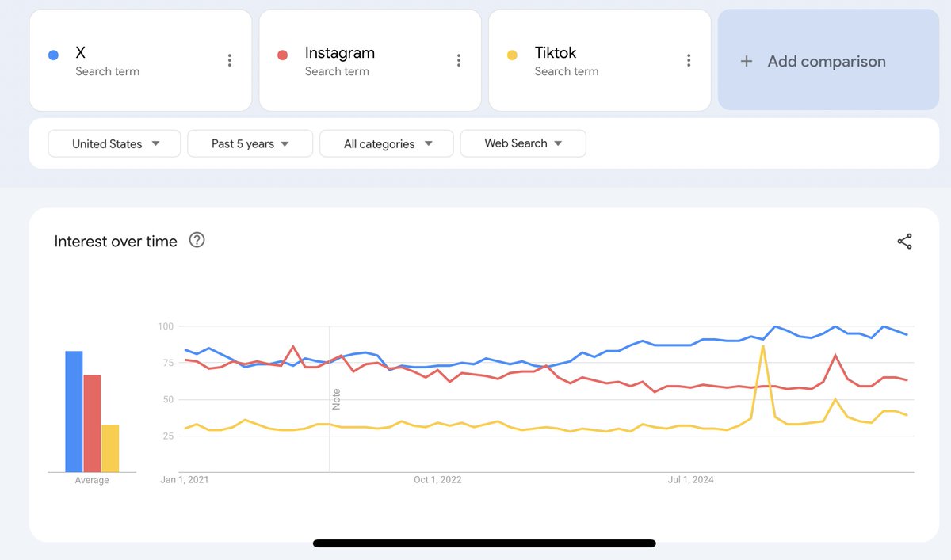Click the yellow dot beside Tiktok

(512, 55)
